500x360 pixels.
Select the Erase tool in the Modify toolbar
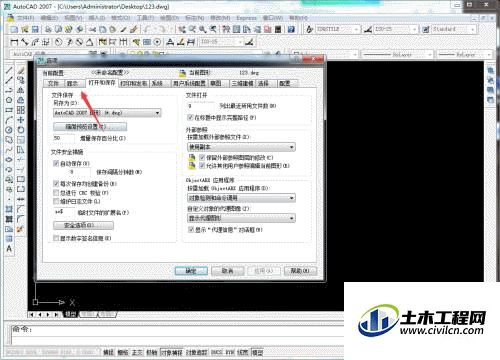coord(21,71)
